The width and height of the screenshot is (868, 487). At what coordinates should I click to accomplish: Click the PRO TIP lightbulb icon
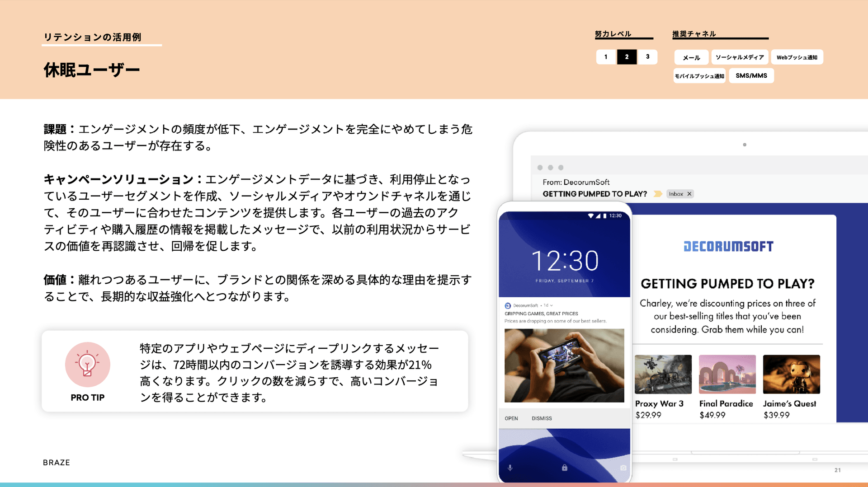click(87, 364)
